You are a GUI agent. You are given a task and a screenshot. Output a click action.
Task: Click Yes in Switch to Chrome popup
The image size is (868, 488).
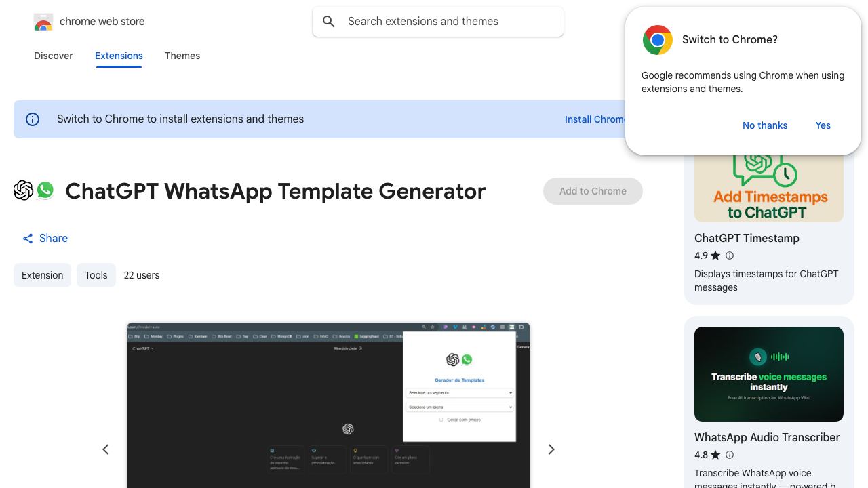823,125
